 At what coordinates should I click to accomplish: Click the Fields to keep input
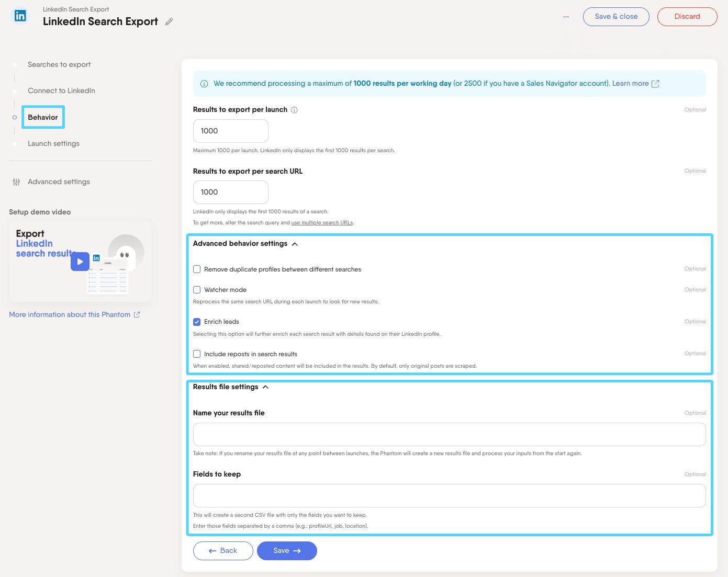(450, 496)
